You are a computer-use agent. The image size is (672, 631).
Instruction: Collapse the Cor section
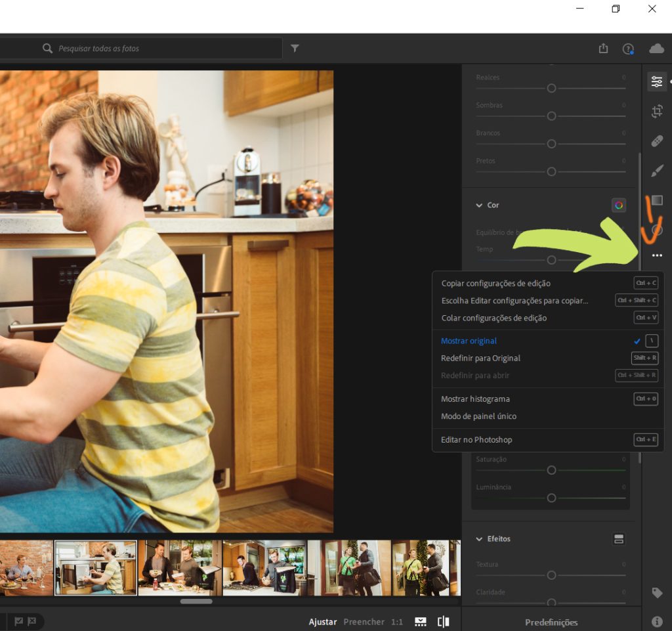[x=478, y=206]
